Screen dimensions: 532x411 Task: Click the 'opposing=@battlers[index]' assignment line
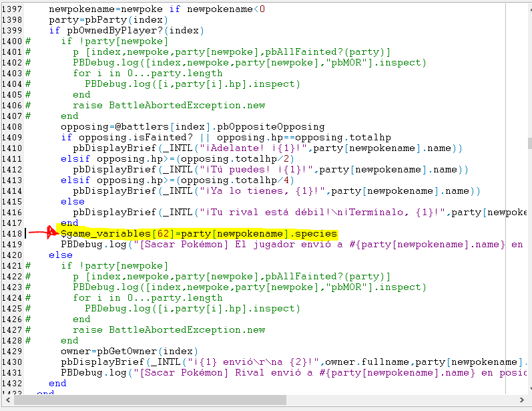click(192, 127)
